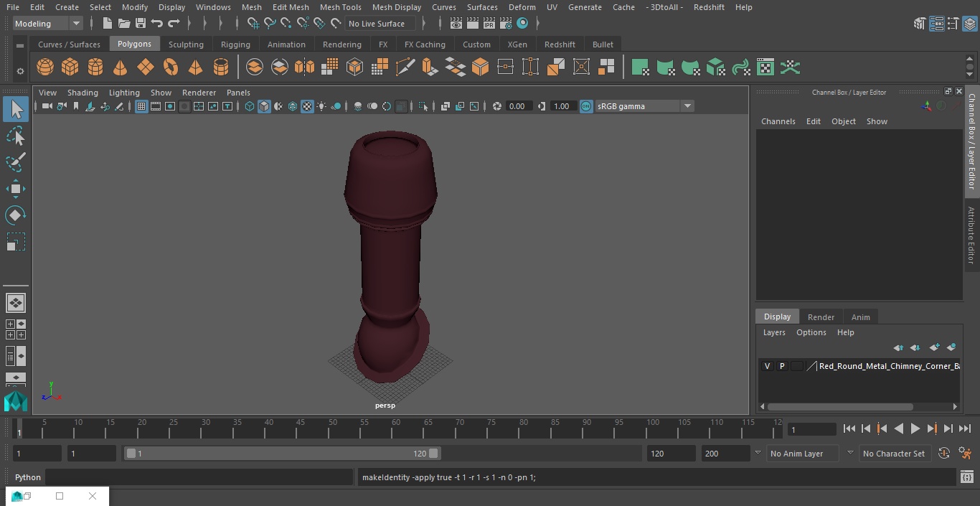Select the Red_Round_Metal_Chimney_Corner layer

click(x=889, y=366)
